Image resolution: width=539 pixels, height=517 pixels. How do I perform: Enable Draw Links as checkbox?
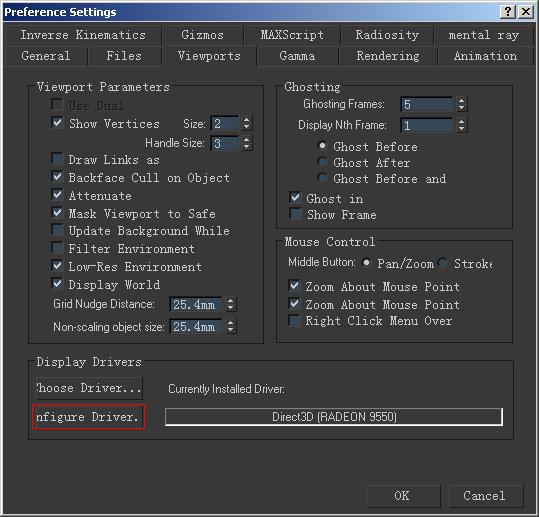pos(57,158)
